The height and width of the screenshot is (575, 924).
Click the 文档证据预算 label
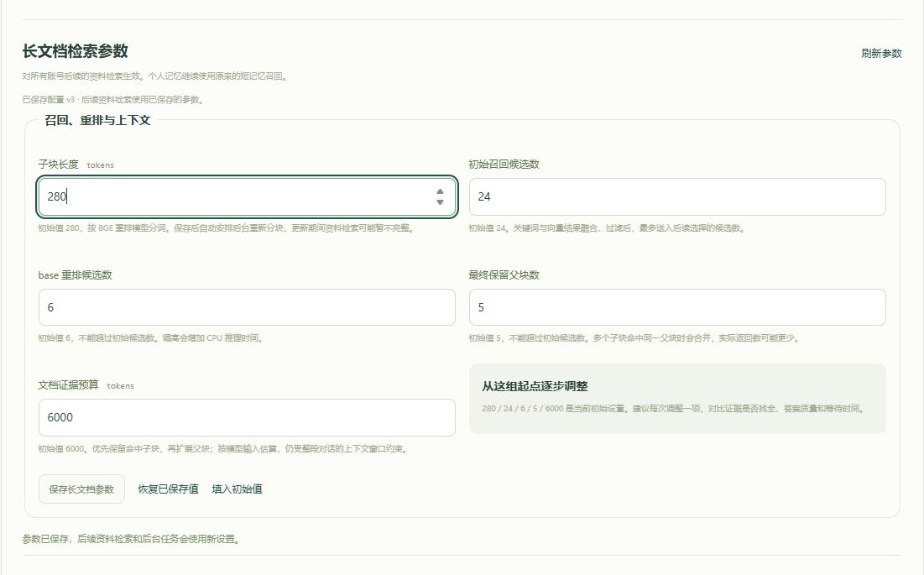tap(68, 385)
